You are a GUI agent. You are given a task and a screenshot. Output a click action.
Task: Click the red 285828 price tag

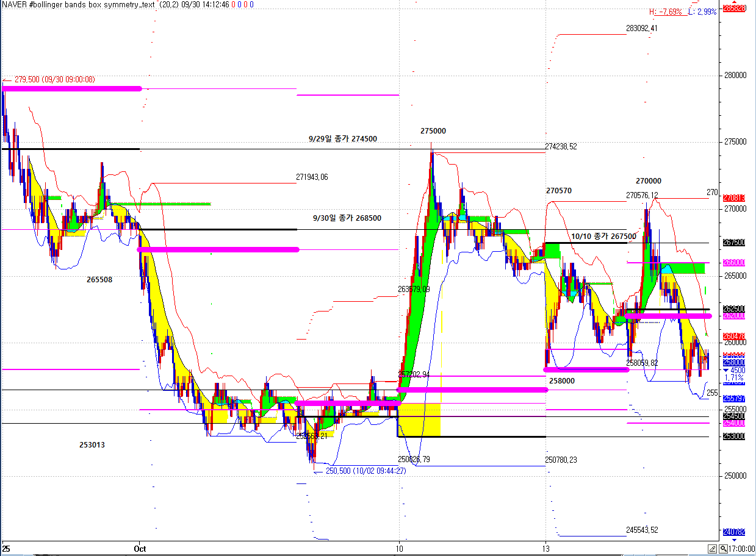coord(733,9)
